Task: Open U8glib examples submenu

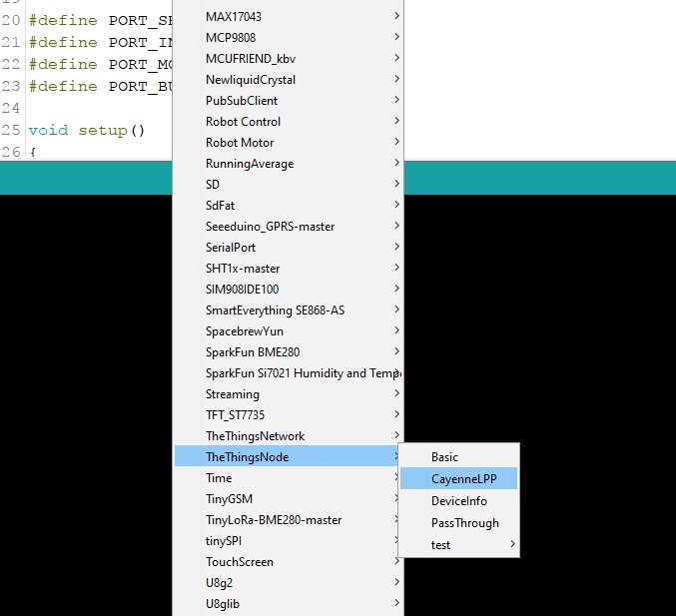Action: pos(288,603)
